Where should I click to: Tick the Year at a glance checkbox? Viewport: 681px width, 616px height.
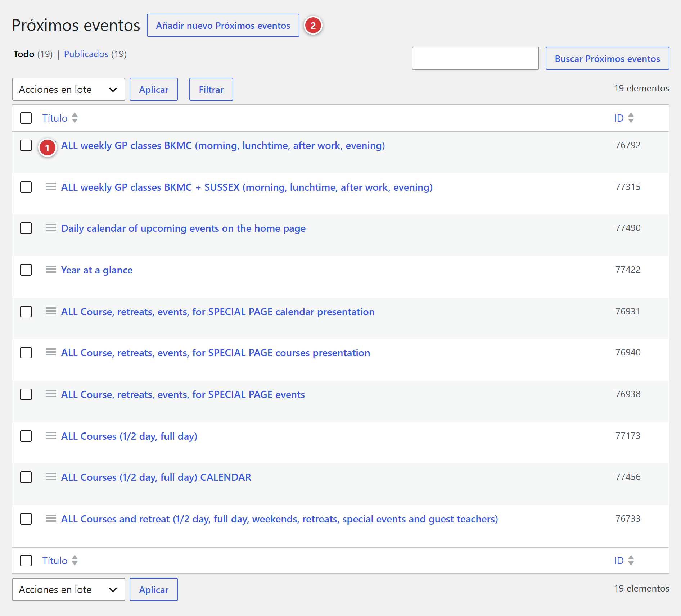coord(26,270)
